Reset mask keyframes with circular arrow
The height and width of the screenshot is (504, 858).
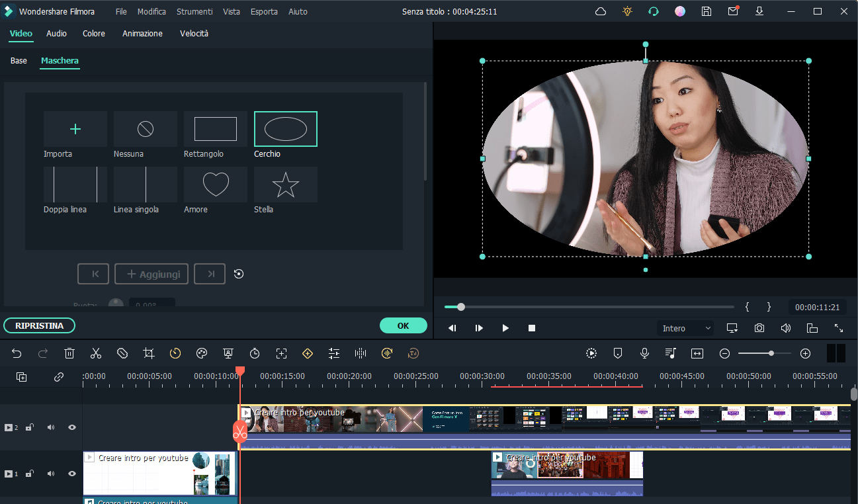(239, 274)
